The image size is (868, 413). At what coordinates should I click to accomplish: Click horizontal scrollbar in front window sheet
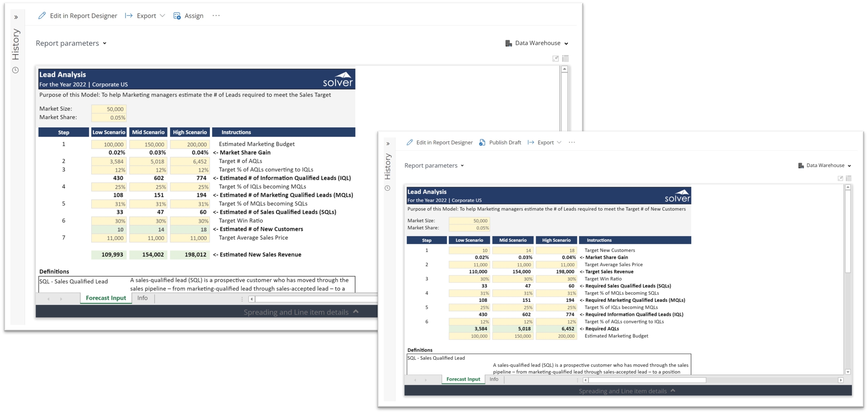coord(647,380)
